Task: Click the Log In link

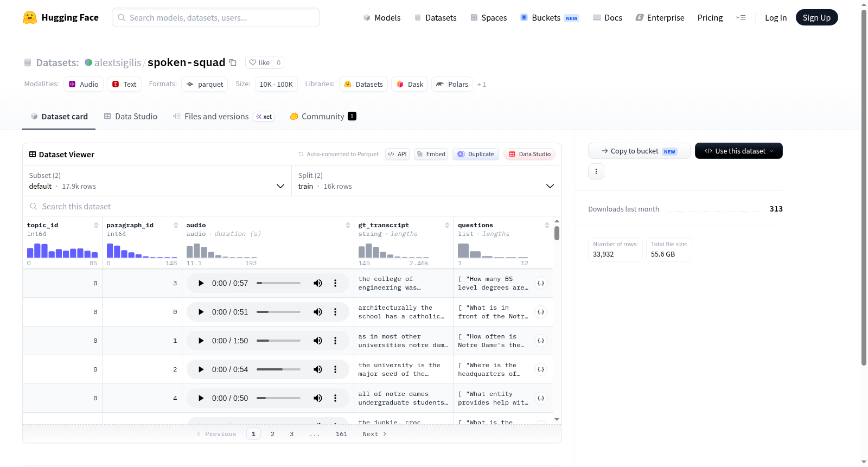Action: 776,18
